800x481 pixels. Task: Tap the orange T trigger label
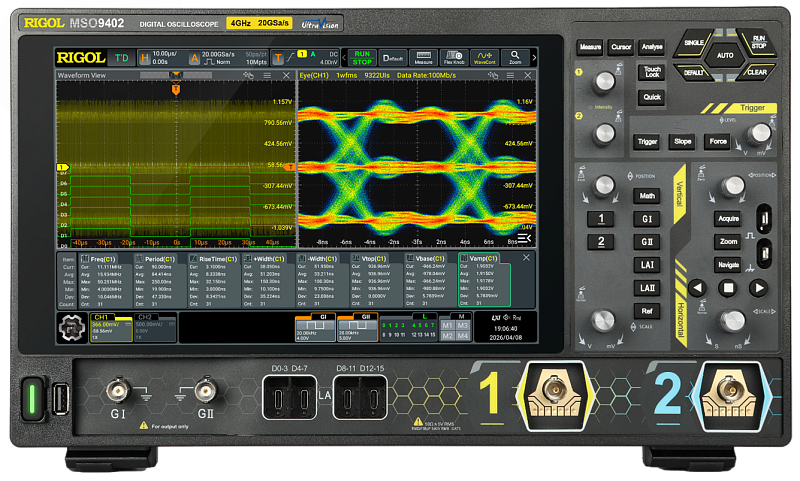click(278, 59)
